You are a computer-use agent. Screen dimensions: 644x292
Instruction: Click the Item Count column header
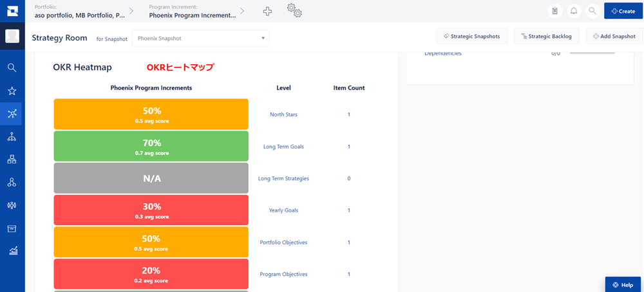(349, 87)
